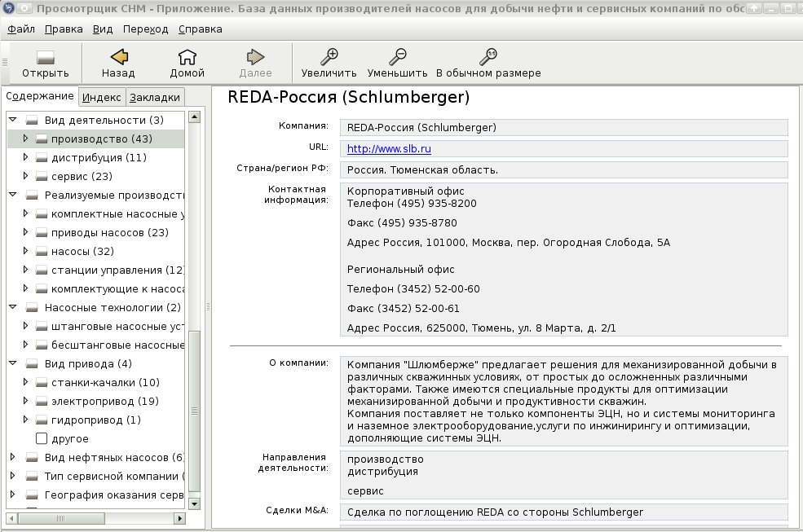Open the http://www.slb.ru link
The height and width of the screenshot is (532, 803).
(x=389, y=148)
